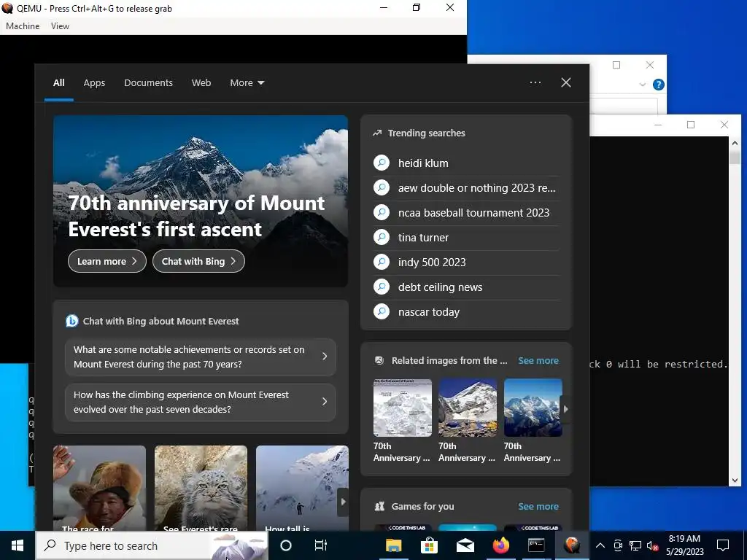Expand the ribbon chevron in background window
Viewport: 747px width, 560px height.
pyautogui.click(x=642, y=85)
